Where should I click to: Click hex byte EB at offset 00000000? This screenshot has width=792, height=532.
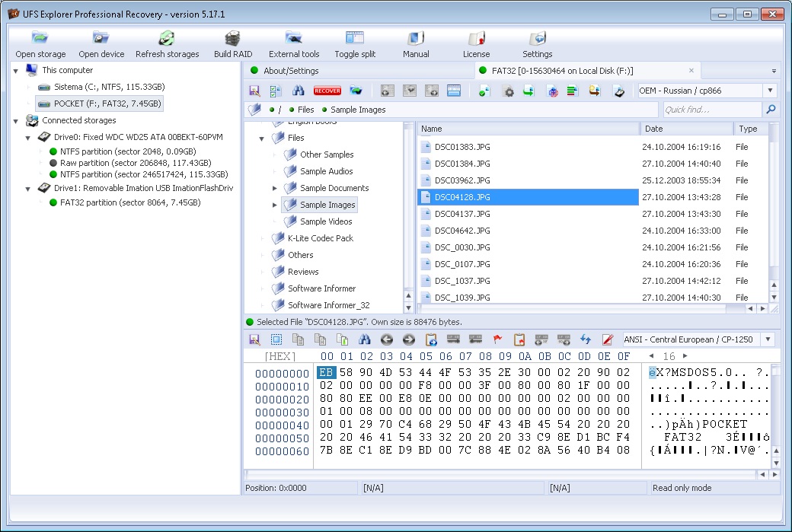tap(326, 372)
